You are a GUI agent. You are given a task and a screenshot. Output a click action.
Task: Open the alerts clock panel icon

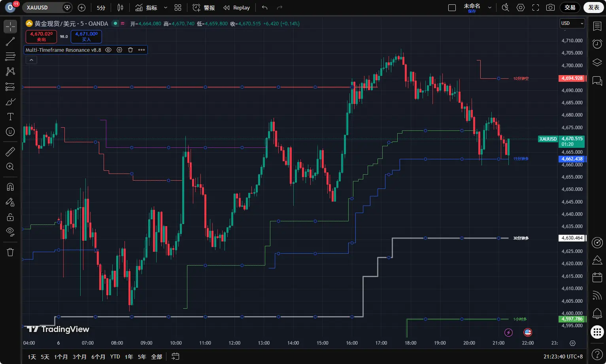point(597,44)
